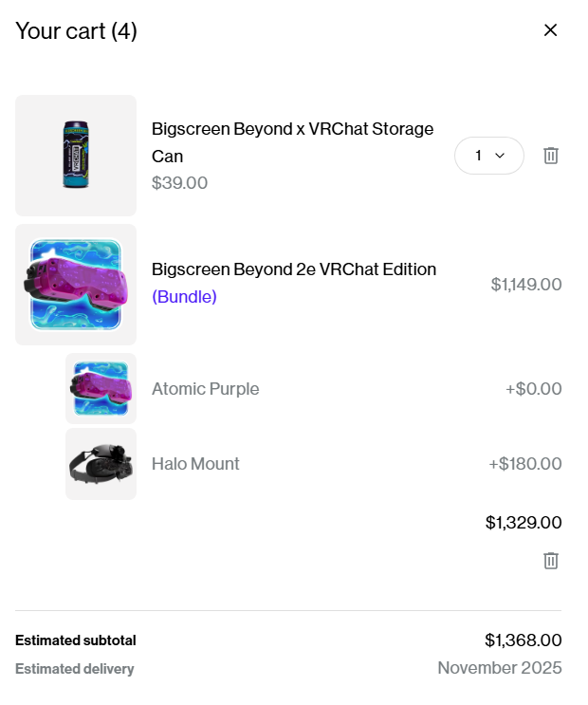The height and width of the screenshot is (705, 588).
Task: Open Bigscreen Beyond 2e VRChat Edition title
Action: pos(294,269)
